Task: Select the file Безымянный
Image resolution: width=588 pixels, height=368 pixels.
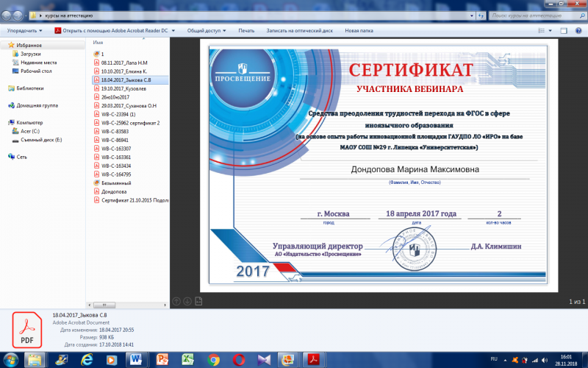Action: pyautogui.click(x=116, y=183)
